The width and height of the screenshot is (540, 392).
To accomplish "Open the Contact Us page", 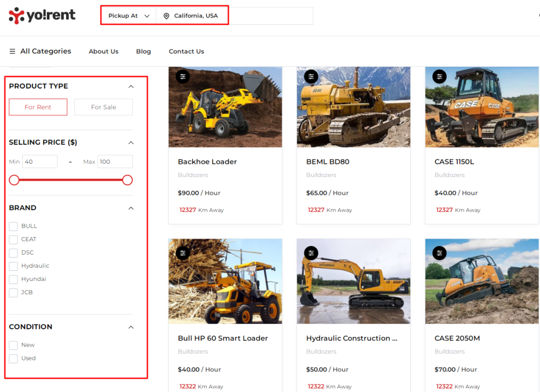I will 186,51.
